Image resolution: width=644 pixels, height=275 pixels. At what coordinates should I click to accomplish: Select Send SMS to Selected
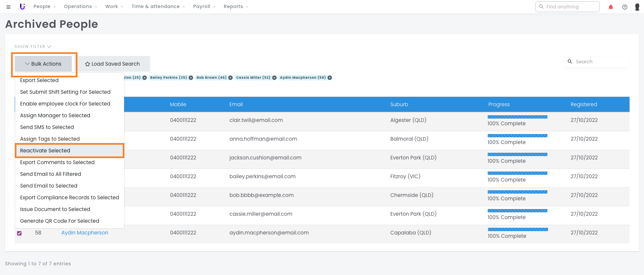pos(47,127)
